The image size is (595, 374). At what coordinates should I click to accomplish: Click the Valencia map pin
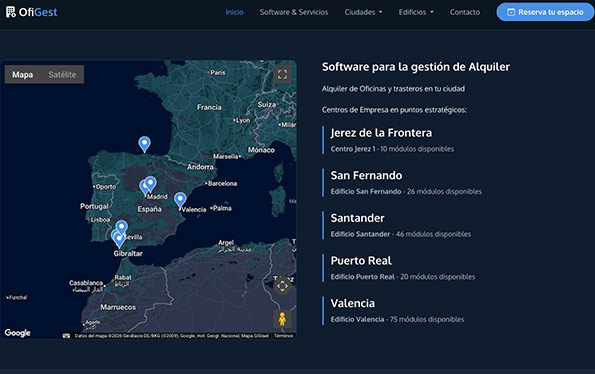pos(180,200)
